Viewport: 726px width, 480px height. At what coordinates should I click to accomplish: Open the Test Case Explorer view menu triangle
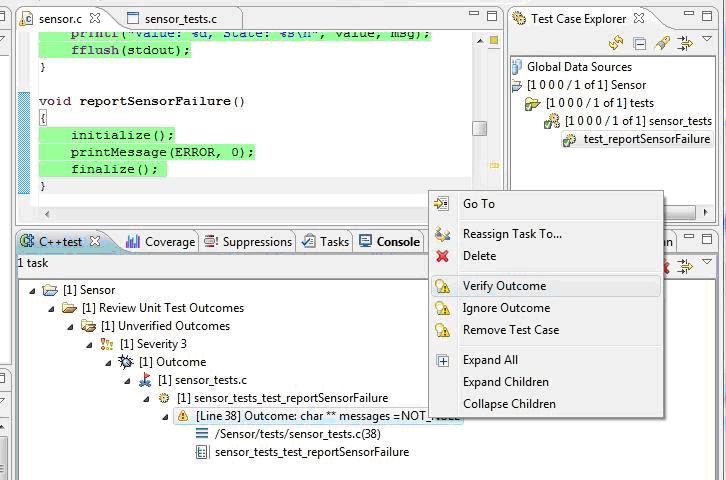pyautogui.click(x=707, y=42)
